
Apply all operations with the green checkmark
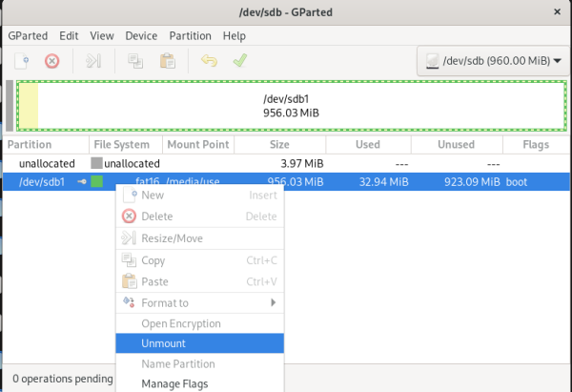click(x=240, y=61)
